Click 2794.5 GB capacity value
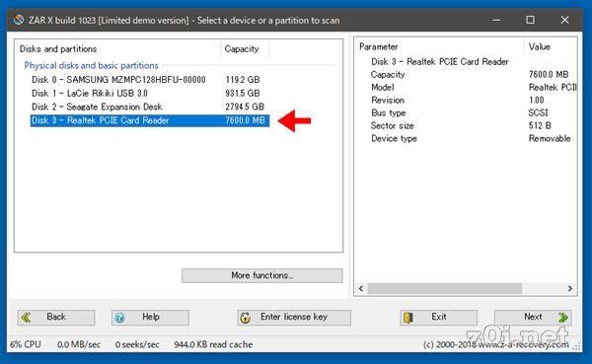 245,107
